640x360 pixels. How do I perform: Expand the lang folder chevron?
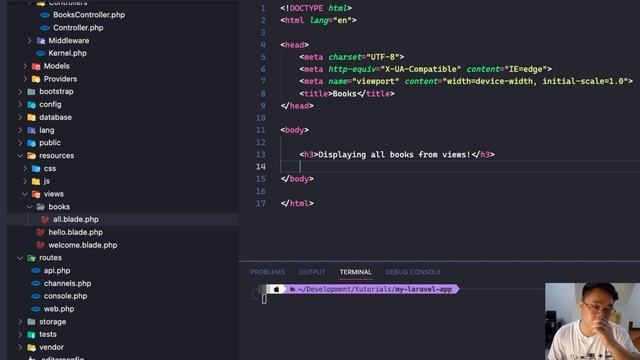(x=20, y=130)
